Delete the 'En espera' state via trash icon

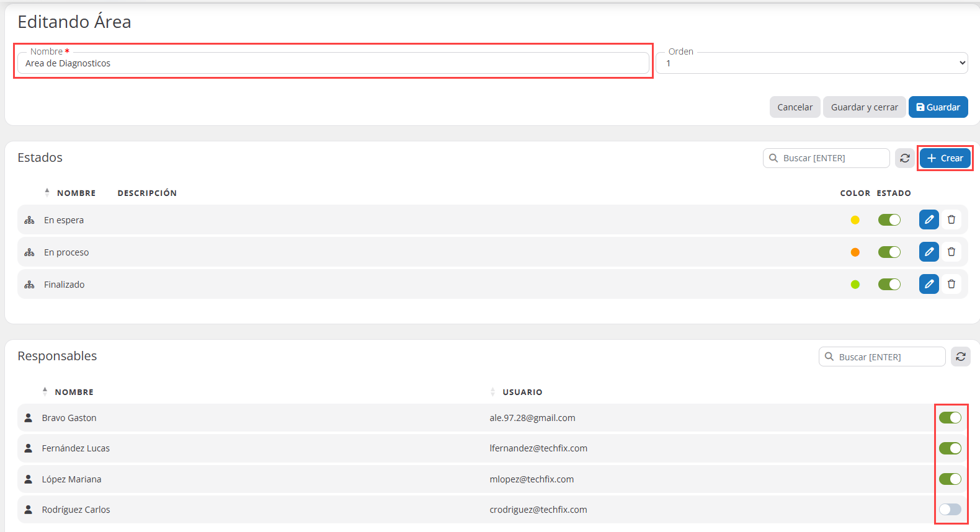point(951,219)
